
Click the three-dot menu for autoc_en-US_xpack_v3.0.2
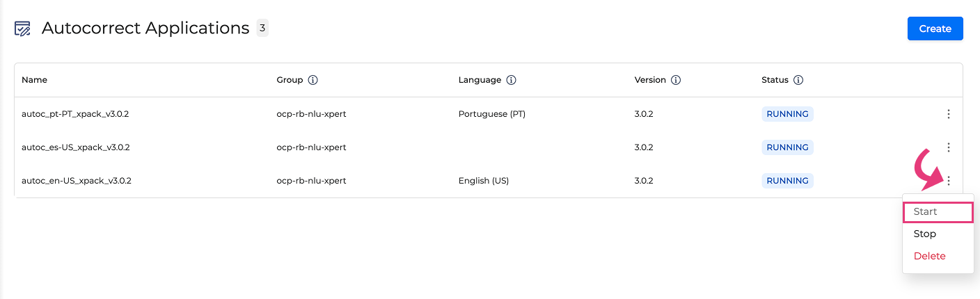(948, 181)
